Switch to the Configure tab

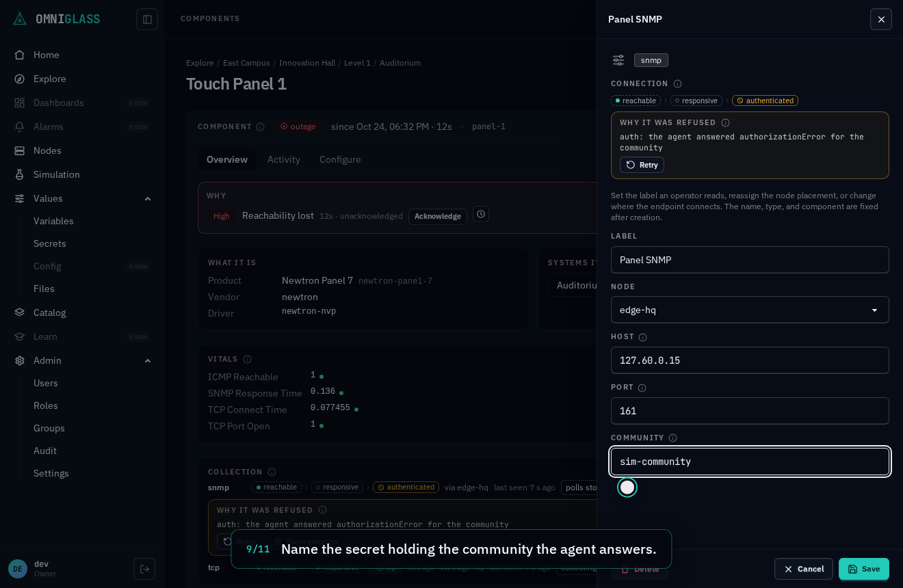tap(340, 159)
